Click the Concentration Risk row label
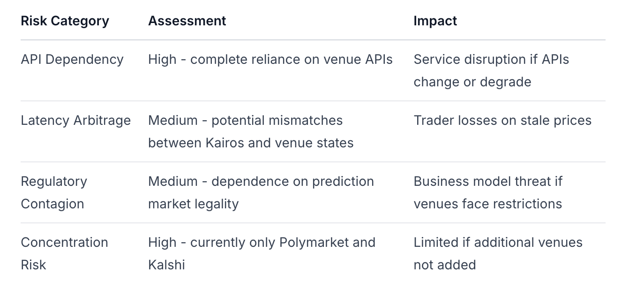This screenshot has width=644, height=290. click(x=64, y=253)
